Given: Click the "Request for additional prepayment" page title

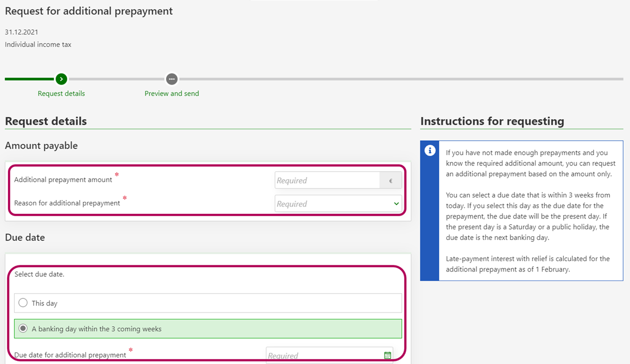Looking at the screenshot, I should click(89, 11).
